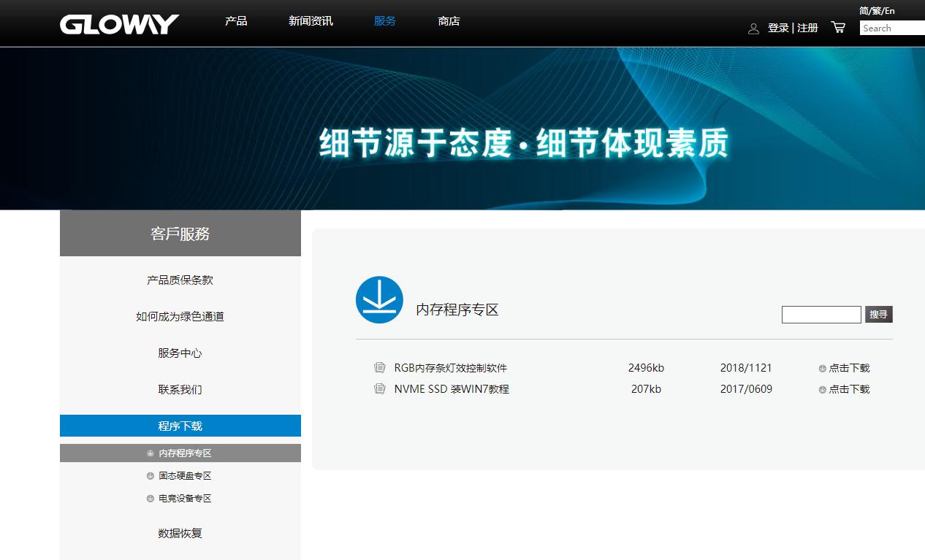Click the download arrow icon before 固态硬盘专区

click(x=150, y=475)
